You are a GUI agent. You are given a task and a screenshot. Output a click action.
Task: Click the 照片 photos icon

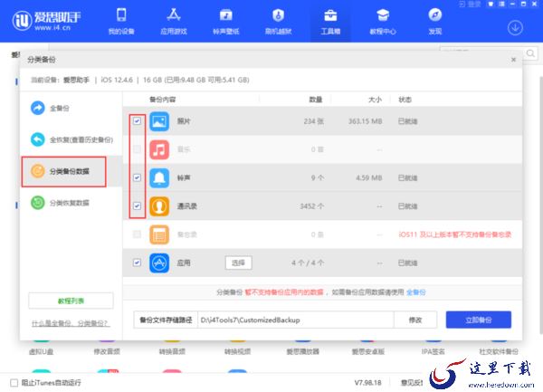tap(159, 121)
